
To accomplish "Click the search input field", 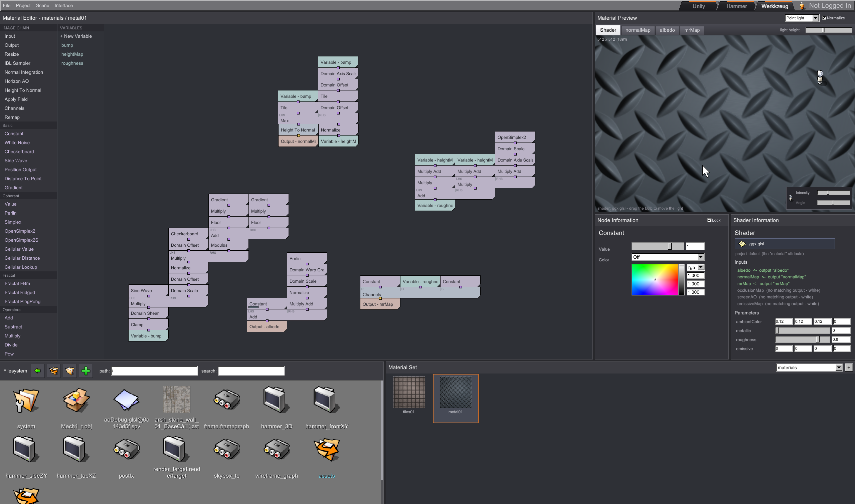I will (x=251, y=371).
